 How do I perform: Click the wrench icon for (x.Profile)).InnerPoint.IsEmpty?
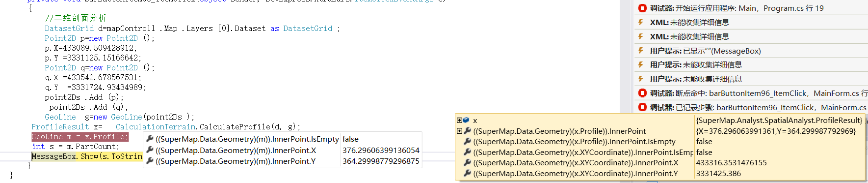point(468,141)
